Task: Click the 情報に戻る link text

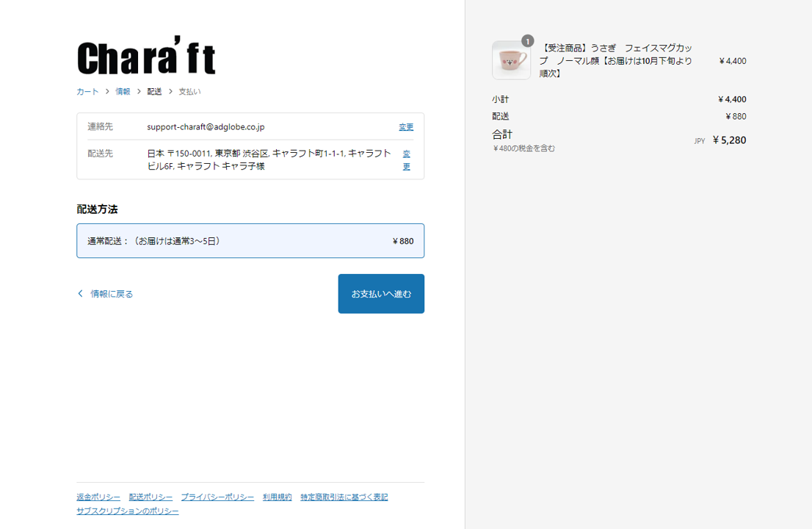Action: click(112, 294)
